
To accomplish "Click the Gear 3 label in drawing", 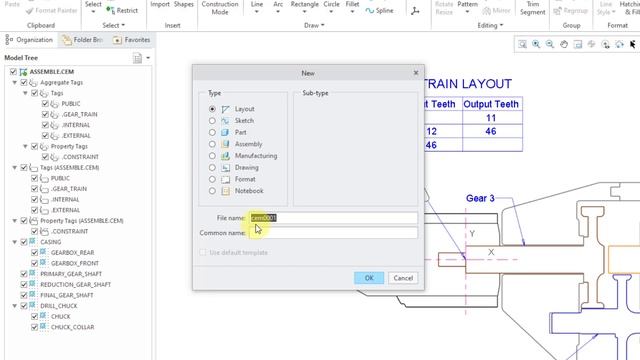I will (x=480, y=198).
